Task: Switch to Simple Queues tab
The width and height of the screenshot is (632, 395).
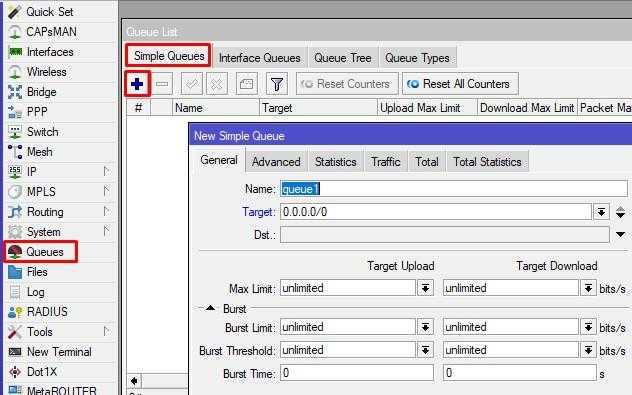Action: pos(169,56)
